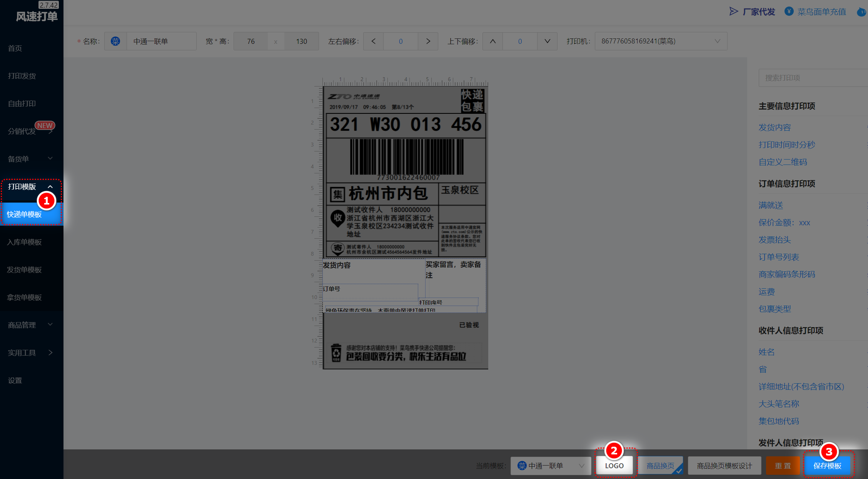Add the 大头笔名称 print item

click(x=779, y=404)
